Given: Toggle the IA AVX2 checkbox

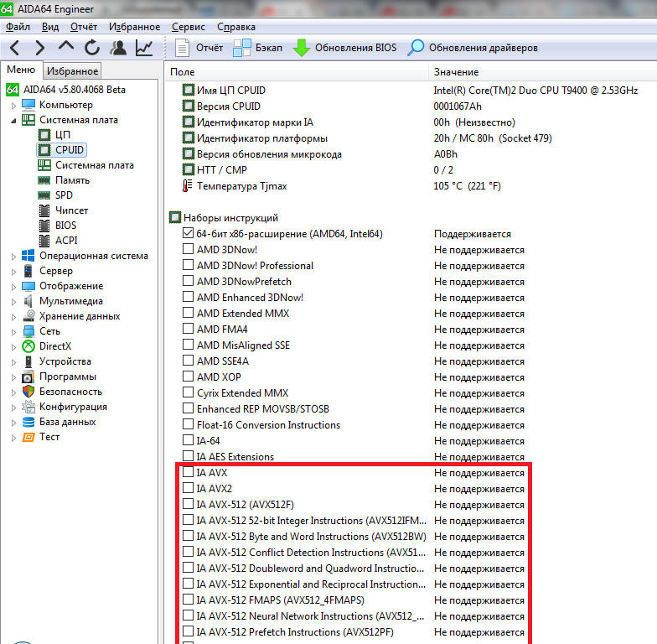Looking at the screenshot, I should [x=188, y=488].
